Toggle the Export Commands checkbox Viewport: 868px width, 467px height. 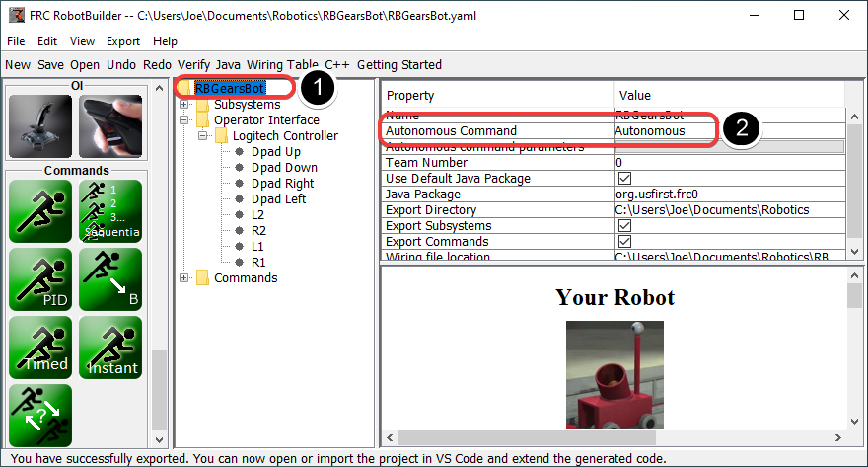tap(625, 242)
